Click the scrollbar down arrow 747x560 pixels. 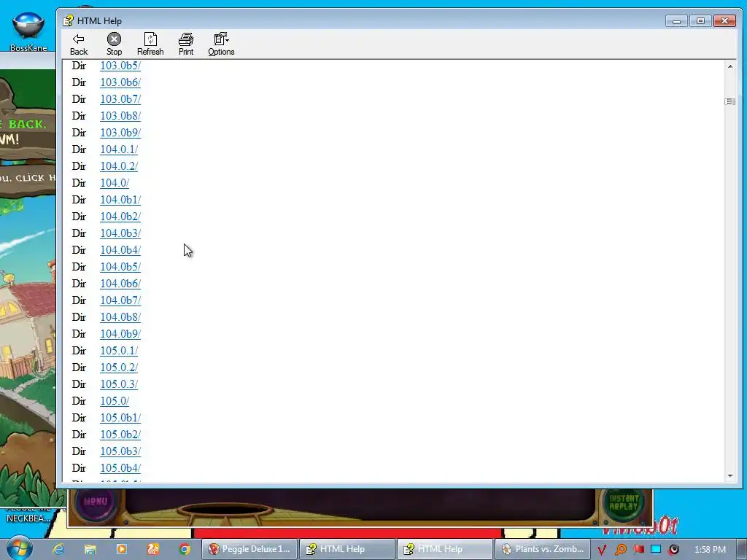coord(729,475)
